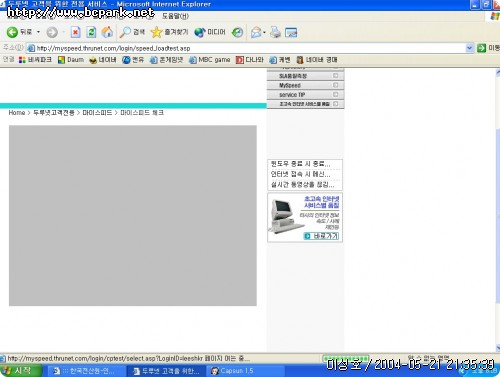Expand the small square beside service TIP

tap(336, 94)
